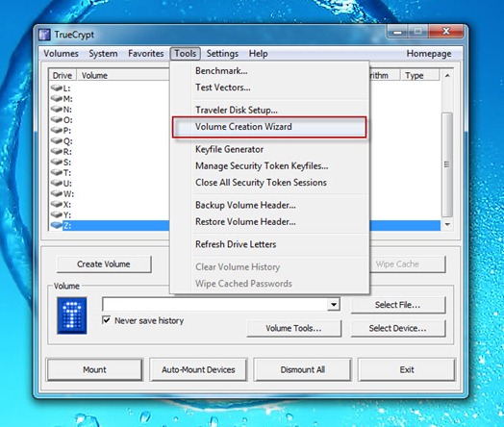Click the drive icon beside O:

(x=56, y=119)
